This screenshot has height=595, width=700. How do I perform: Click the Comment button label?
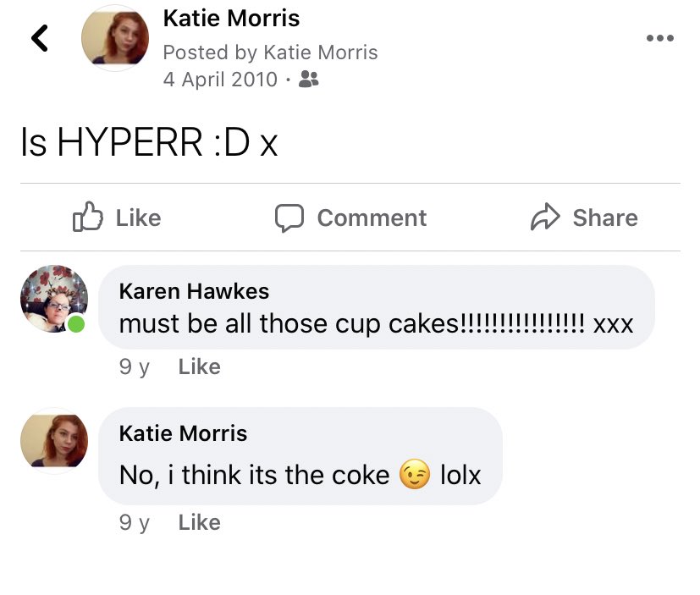pos(372,218)
